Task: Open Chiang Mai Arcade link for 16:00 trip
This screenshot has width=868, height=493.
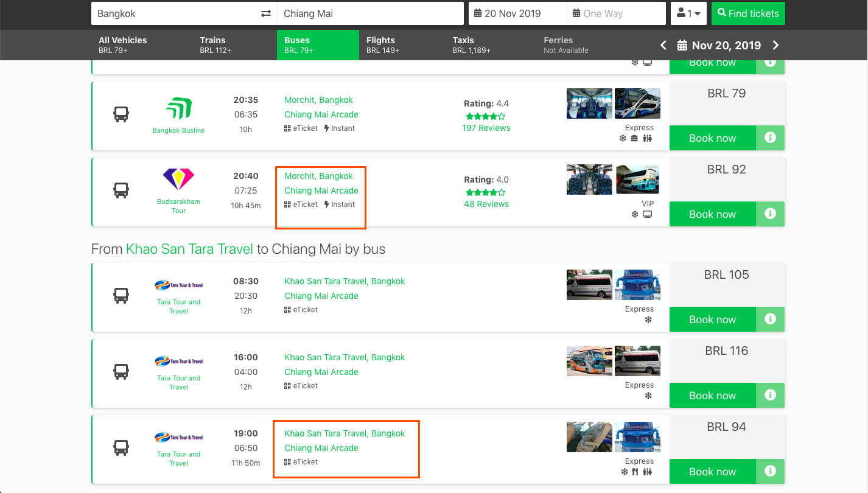Action: [x=321, y=372]
